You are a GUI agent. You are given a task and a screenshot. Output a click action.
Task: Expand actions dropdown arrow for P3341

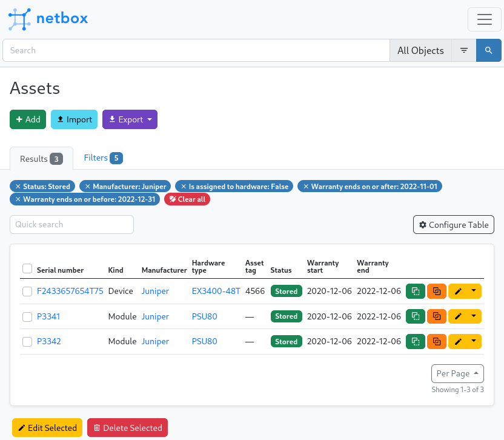(474, 316)
